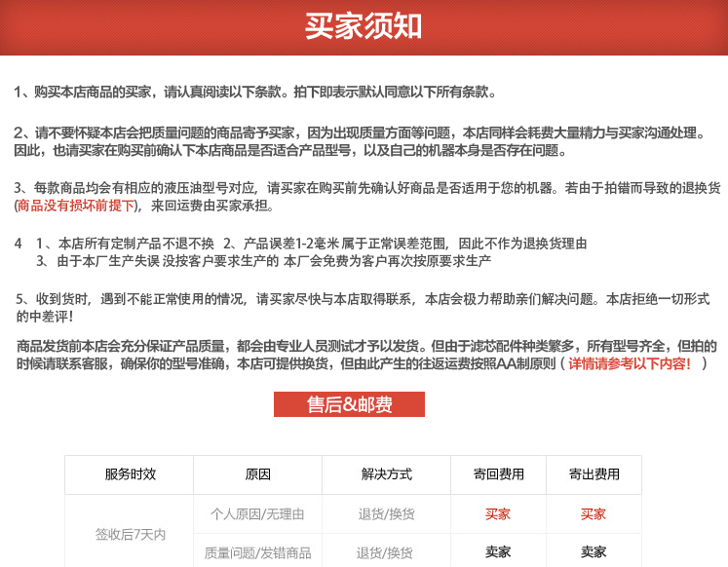Select the 原因 table header
Viewport: 728px width, 567px height.
pyautogui.click(x=257, y=474)
